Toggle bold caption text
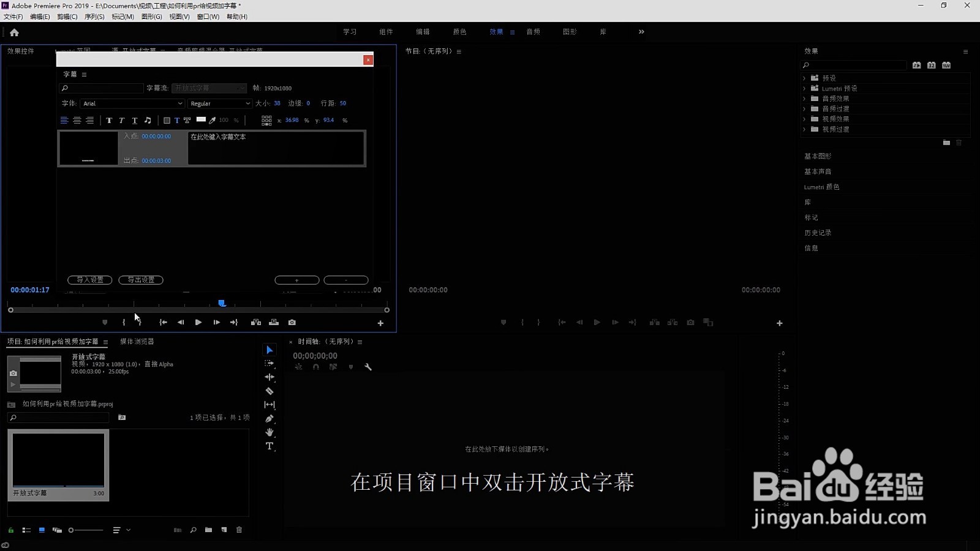Screen dimensions: 980x551 pyautogui.click(x=109, y=121)
